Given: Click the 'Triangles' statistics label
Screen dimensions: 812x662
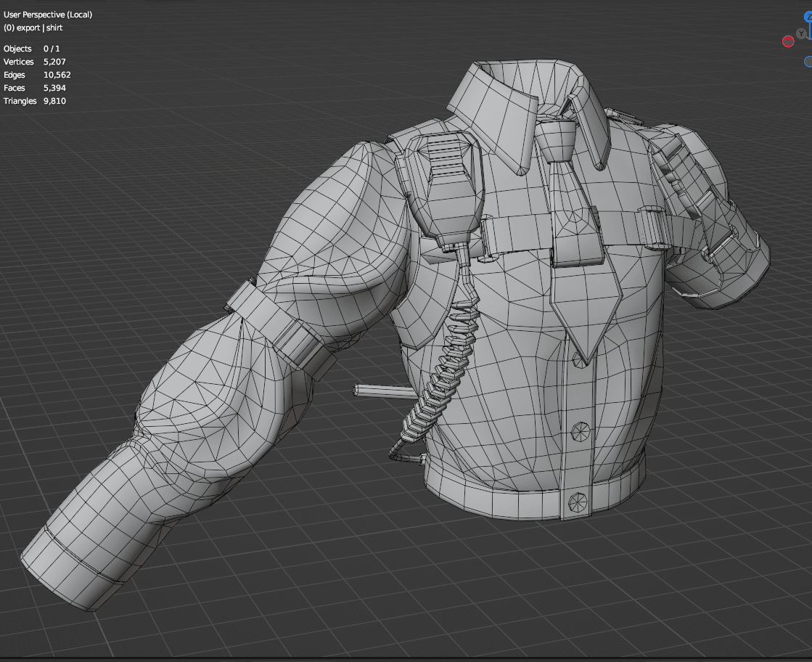Looking at the screenshot, I should coord(20,101).
